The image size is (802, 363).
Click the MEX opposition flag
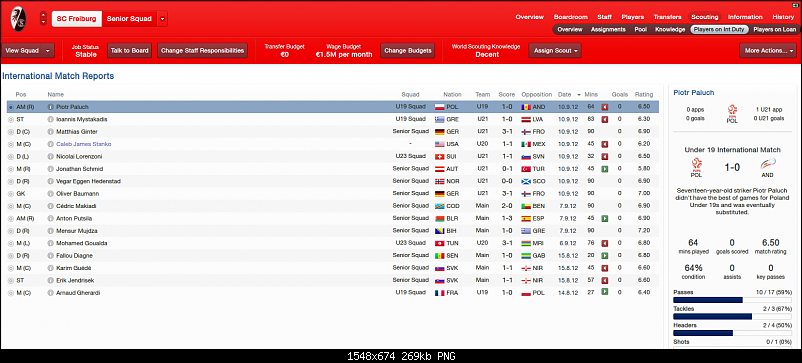point(526,144)
